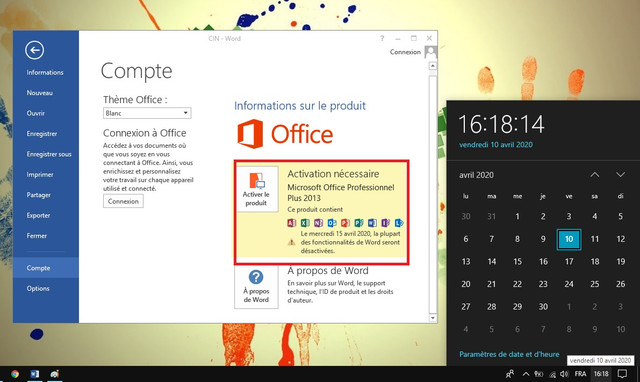Select Compte in the sidebar

[46, 268]
